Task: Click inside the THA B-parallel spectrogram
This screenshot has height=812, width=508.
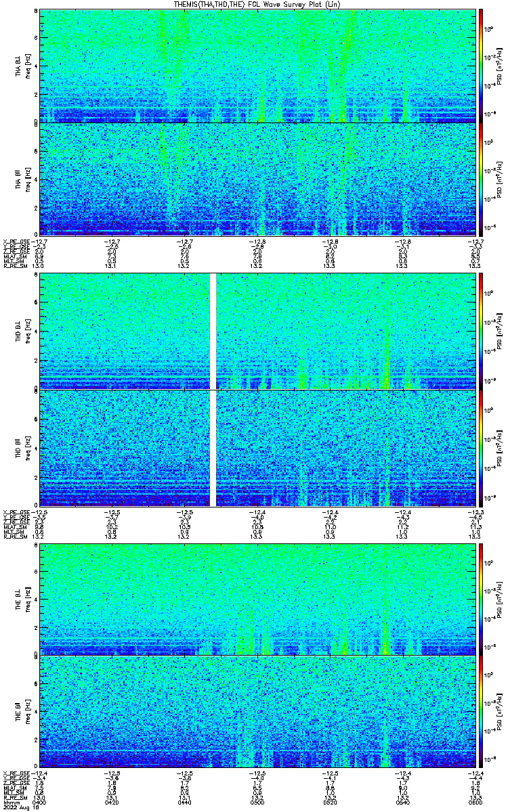Action: 257,179
